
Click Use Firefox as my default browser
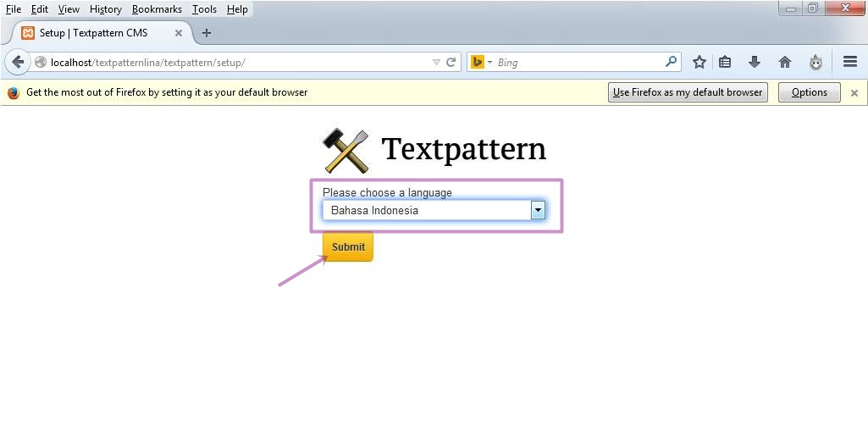(x=688, y=92)
